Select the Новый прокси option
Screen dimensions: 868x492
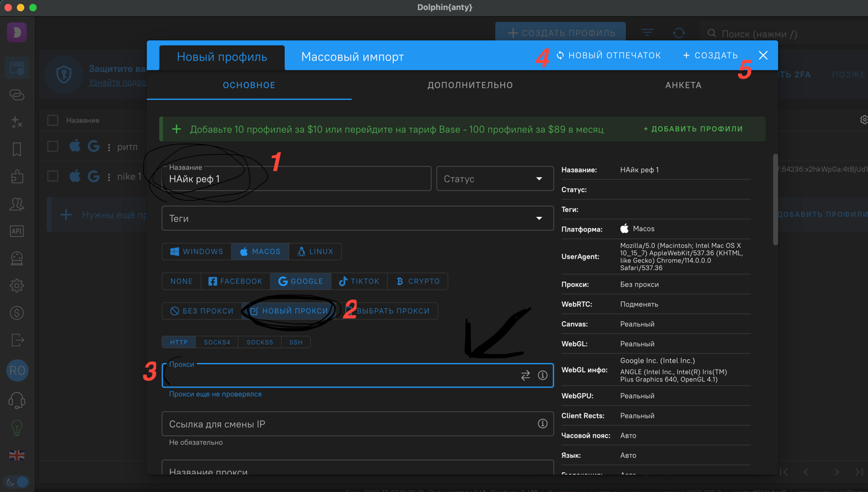289,311
